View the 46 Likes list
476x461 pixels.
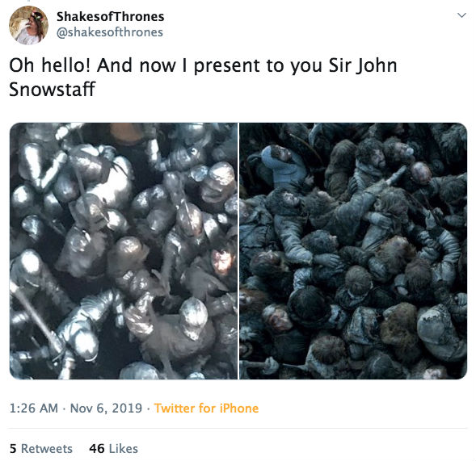(x=113, y=449)
